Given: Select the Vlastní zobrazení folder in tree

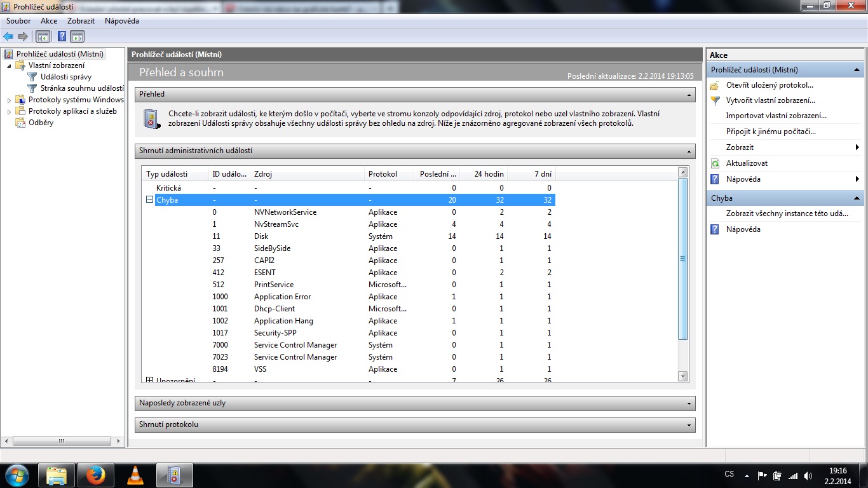Looking at the screenshot, I should [56, 65].
